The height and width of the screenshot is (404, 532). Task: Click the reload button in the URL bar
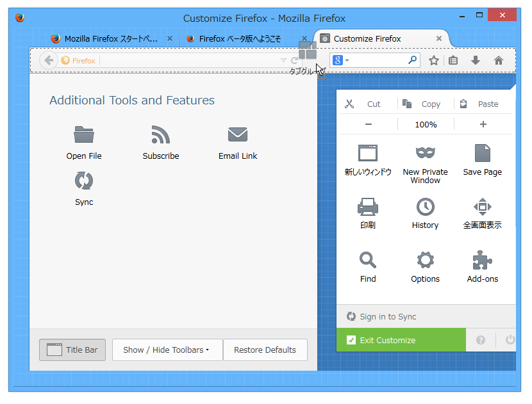pyautogui.click(x=294, y=61)
